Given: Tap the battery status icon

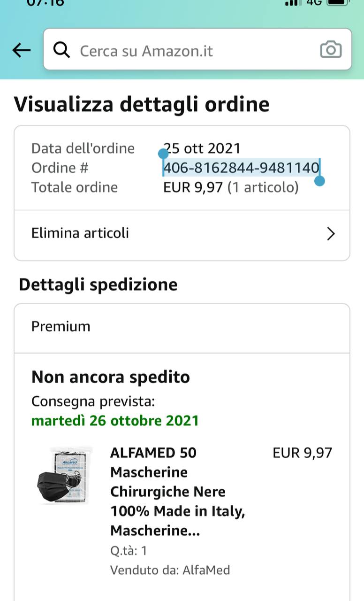Looking at the screenshot, I should (339, 2).
